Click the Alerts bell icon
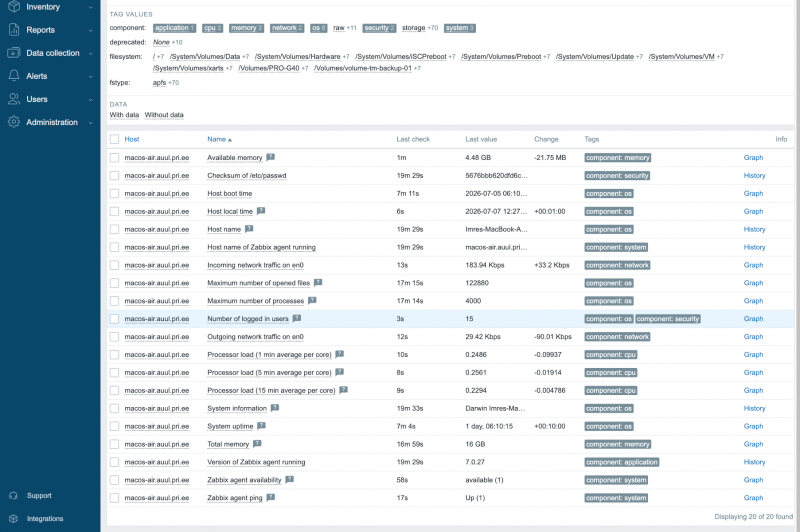The width and height of the screenshot is (800, 532). point(14,75)
